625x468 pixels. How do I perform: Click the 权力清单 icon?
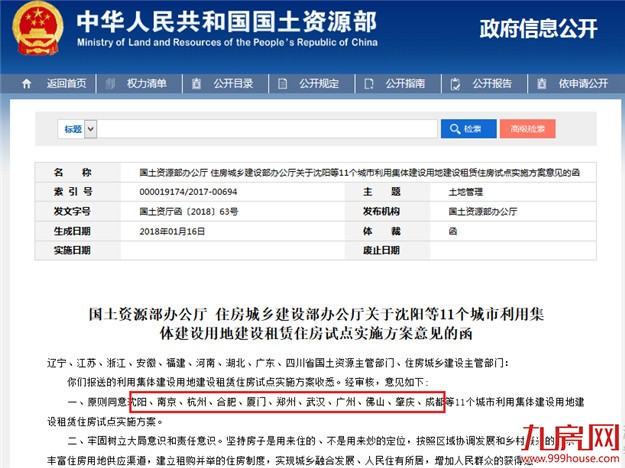110,84
